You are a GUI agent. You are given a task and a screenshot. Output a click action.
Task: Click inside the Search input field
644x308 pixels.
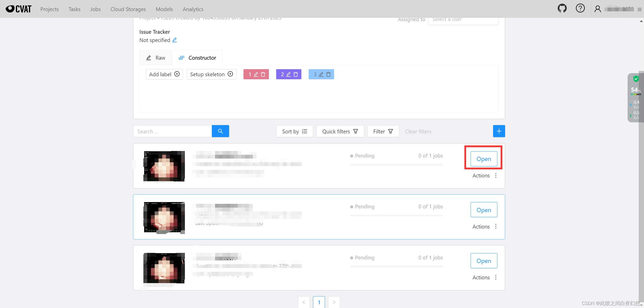pyautogui.click(x=173, y=131)
